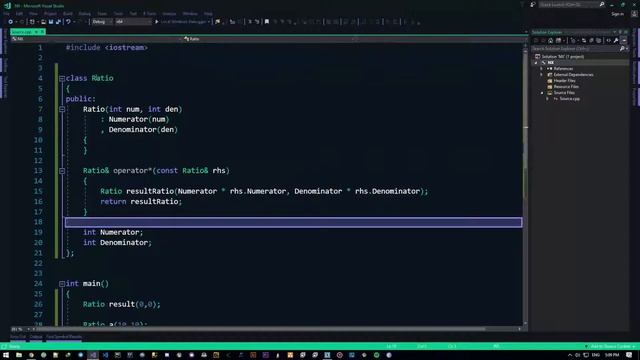Collapse the class Ratio code block
The width and height of the screenshot is (640, 360).
(x=62, y=78)
